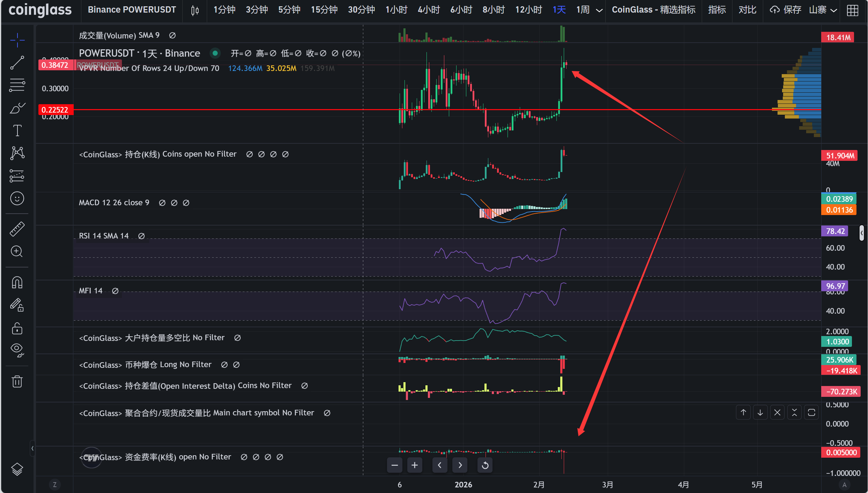Switch to the 4小时 timeframe
This screenshot has width=868, height=493.
[x=429, y=10]
